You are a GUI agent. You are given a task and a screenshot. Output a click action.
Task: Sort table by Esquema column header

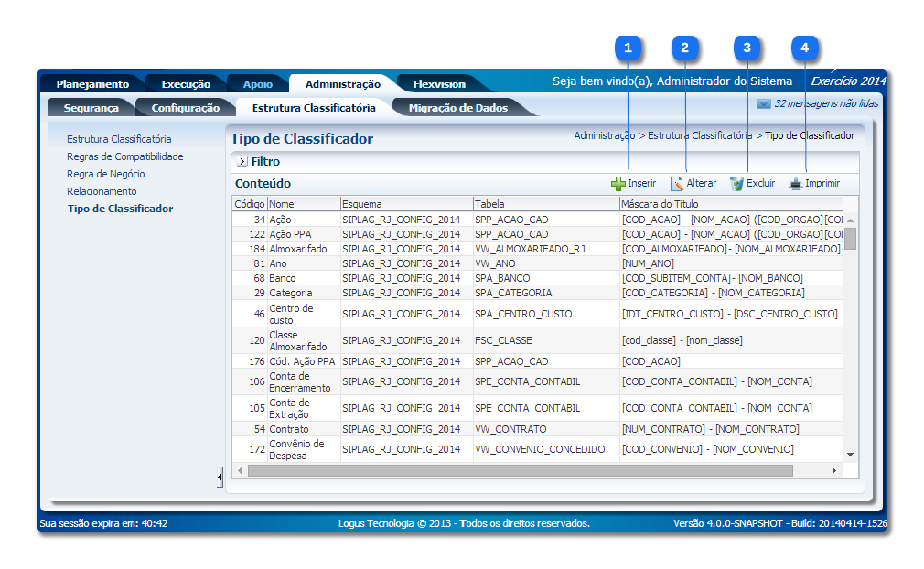pyautogui.click(x=362, y=204)
